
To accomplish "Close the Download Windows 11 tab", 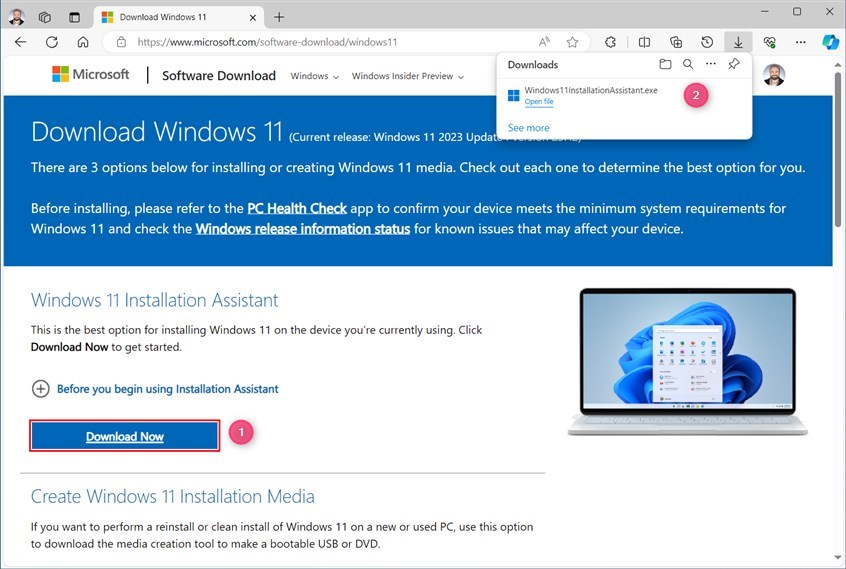I will pos(253,17).
